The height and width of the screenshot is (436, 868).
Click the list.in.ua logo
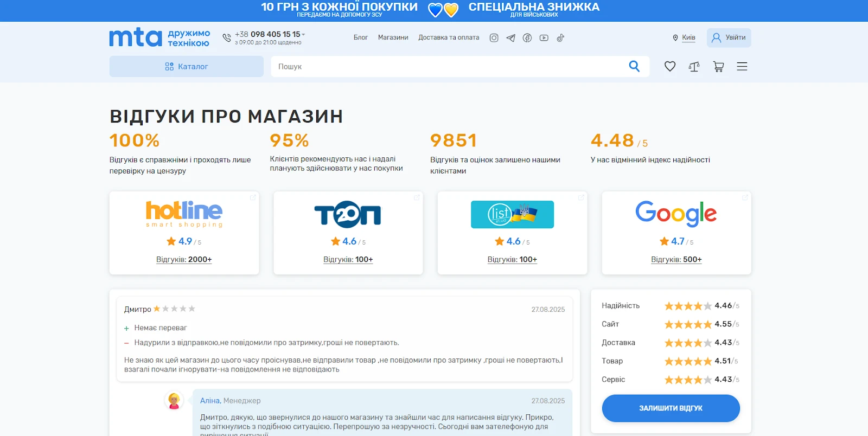click(x=512, y=214)
